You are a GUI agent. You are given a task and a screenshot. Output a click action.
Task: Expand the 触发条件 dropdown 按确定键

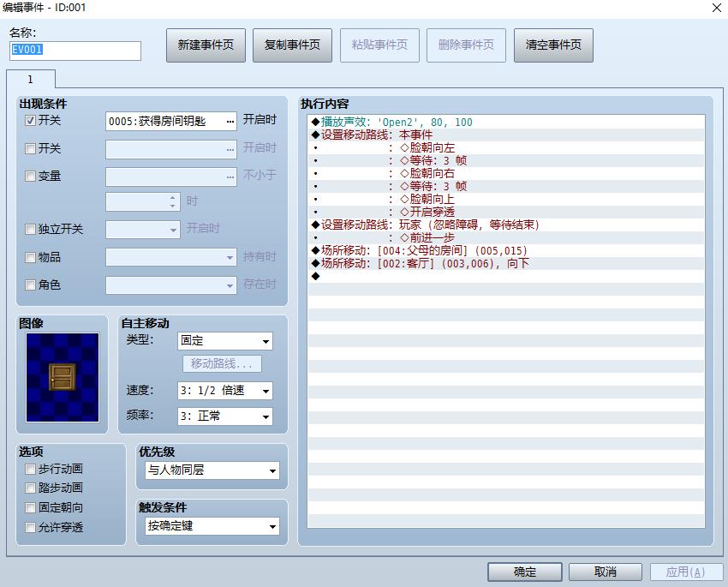212,526
